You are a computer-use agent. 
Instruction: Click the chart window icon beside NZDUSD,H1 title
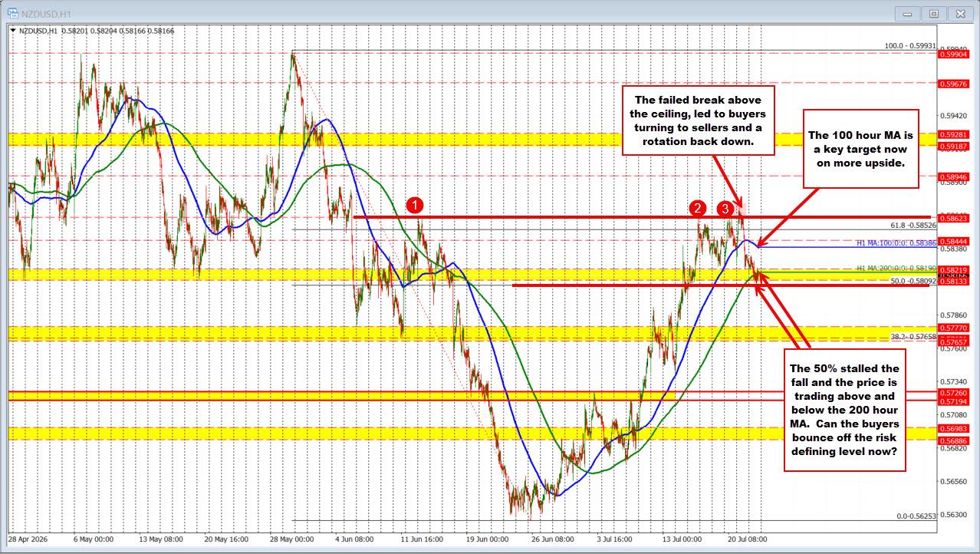click(12, 13)
